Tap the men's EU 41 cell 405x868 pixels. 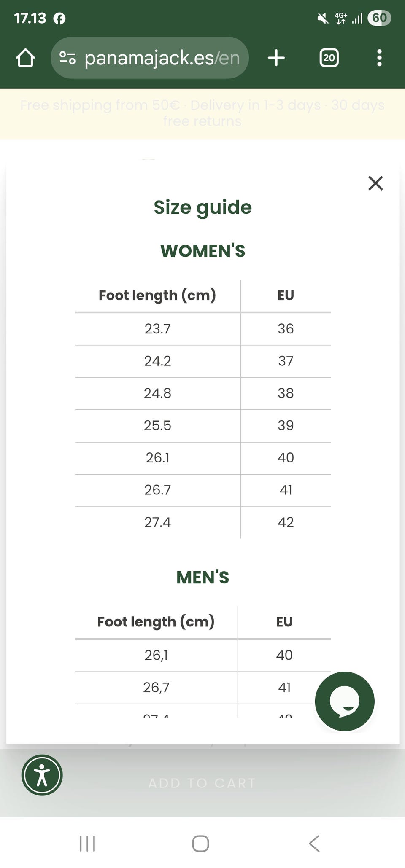[284, 688]
